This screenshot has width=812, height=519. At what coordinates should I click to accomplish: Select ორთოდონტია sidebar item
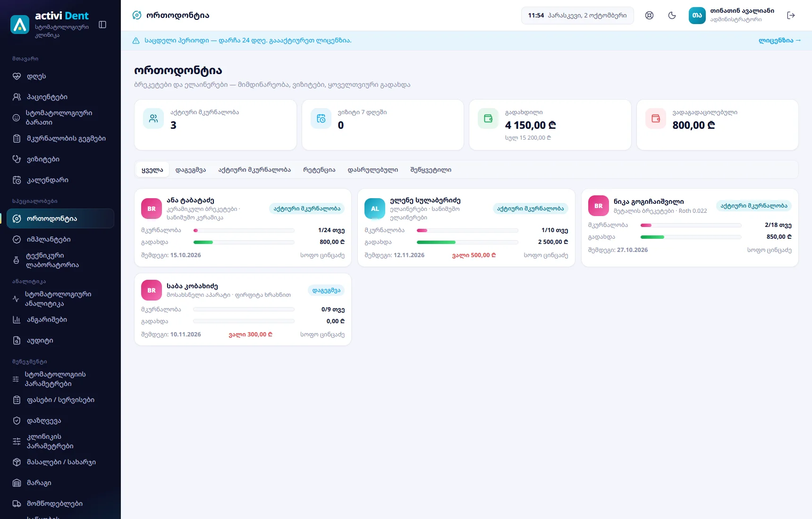click(60, 218)
